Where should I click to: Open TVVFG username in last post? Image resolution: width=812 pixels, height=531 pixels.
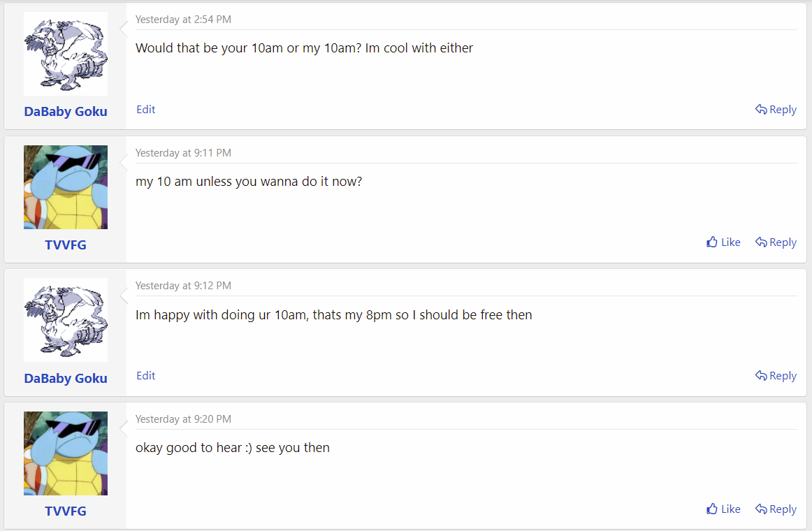coord(66,511)
